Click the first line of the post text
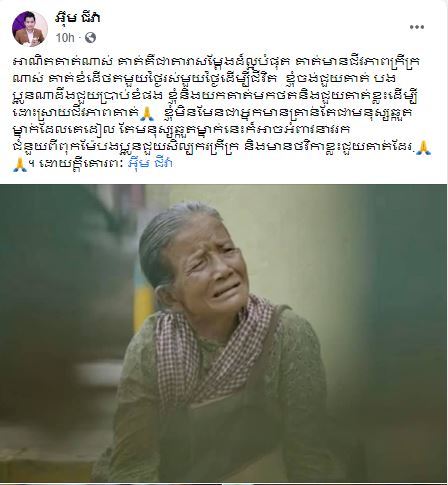The width and height of the screenshot is (448, 485). tap(216, 62)
